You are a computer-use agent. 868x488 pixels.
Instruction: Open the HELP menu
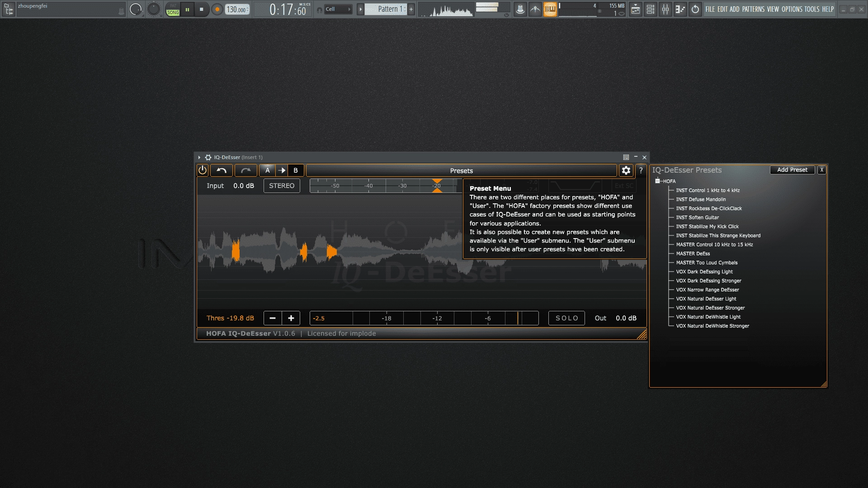click(x=828, y=9)
